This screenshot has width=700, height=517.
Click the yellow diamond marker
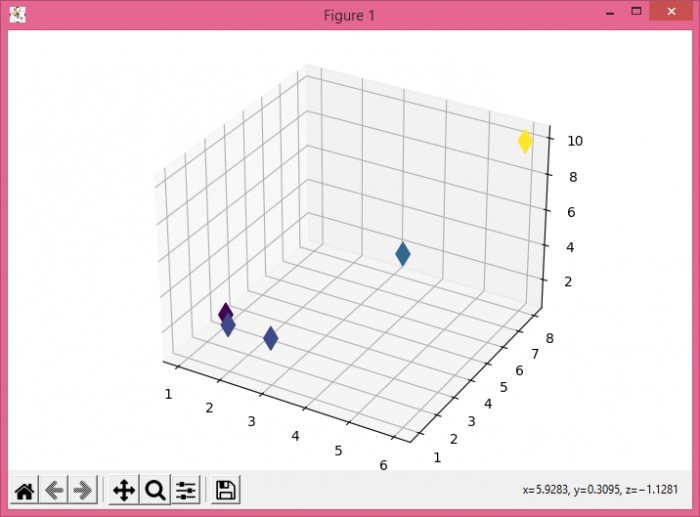click(x=525, y=141)
